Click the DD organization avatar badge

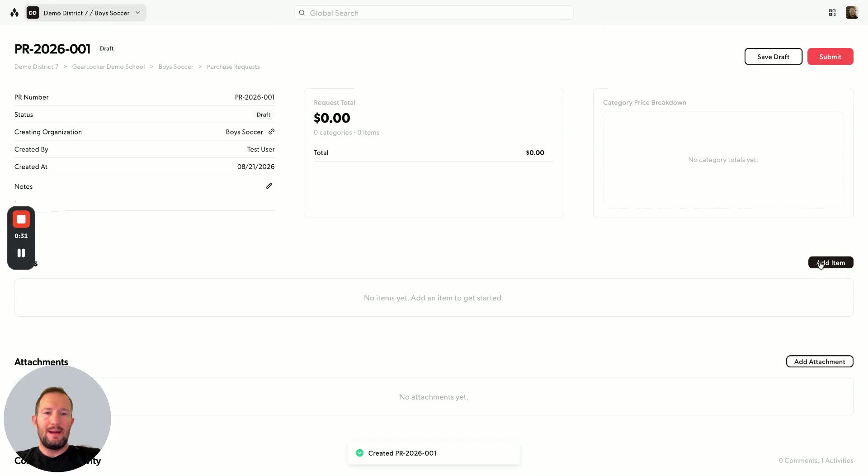pyautogui.click(x=33, y=13)
